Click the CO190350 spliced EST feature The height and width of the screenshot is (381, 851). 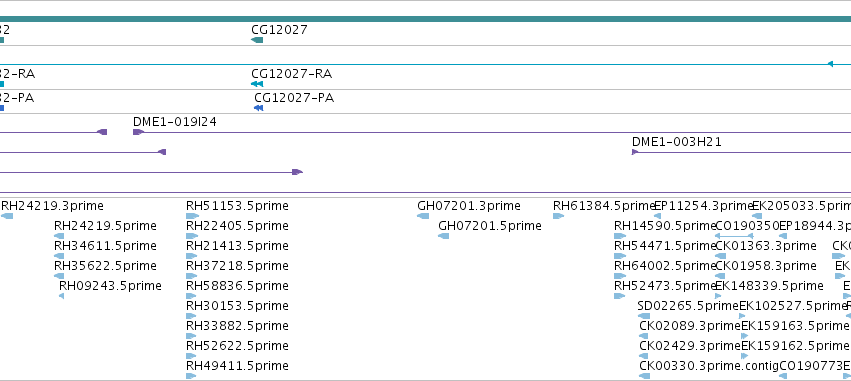[x=734, y=236]
